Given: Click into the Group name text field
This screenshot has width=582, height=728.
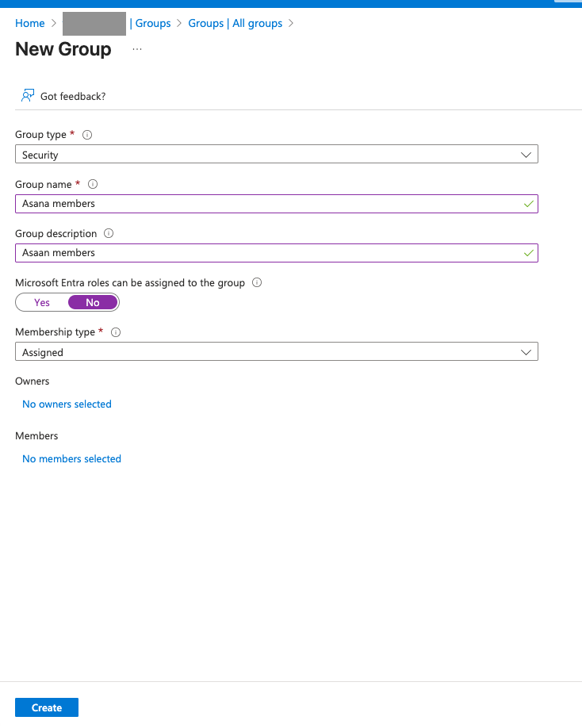Looking at the screenshot, I should 270,204.
